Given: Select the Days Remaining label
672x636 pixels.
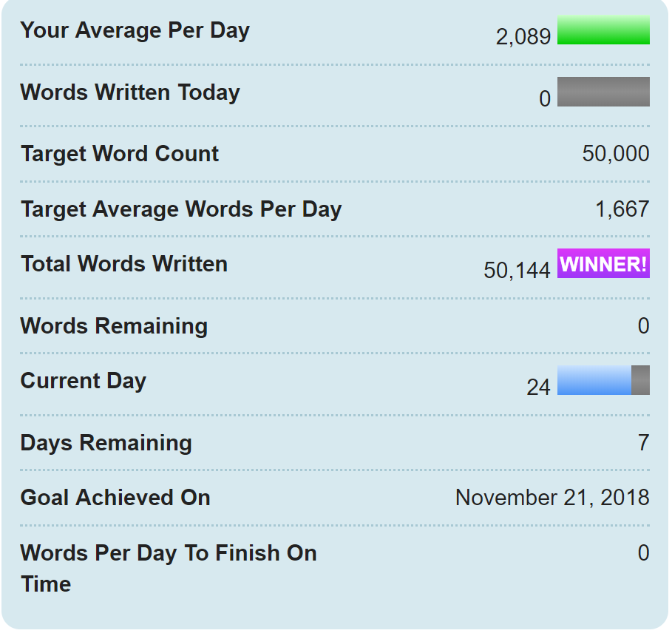Looking at the screenshot, I should (x=106, y=443).
